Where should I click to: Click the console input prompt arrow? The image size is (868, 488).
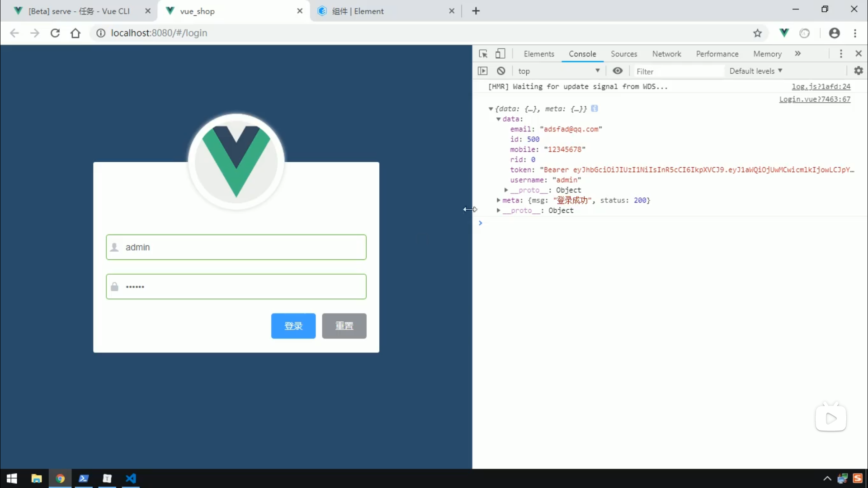pos(481,223)
